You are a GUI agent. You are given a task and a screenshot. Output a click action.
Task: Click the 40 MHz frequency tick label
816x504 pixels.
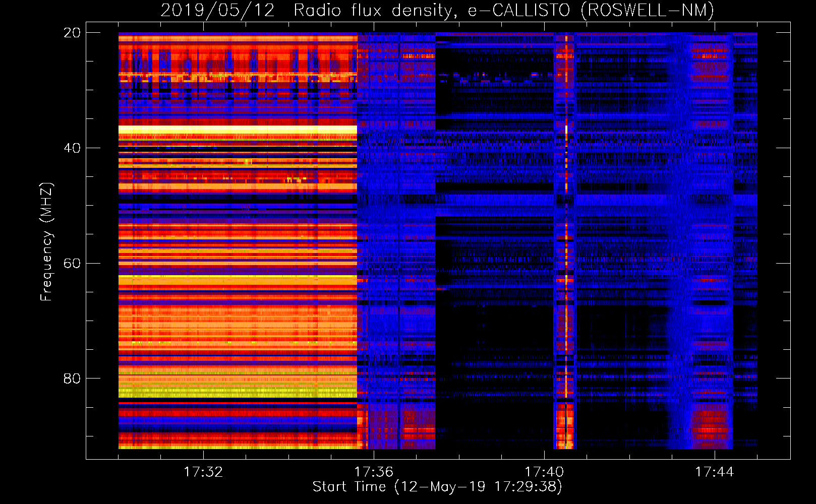click(72, 148)
